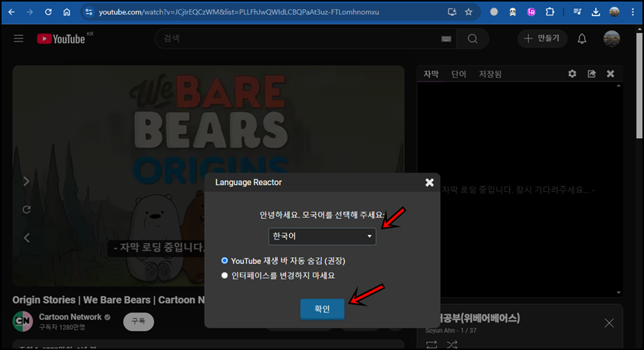
Task: Jump to next subtitle with right chevron on video
Action: 26,181
